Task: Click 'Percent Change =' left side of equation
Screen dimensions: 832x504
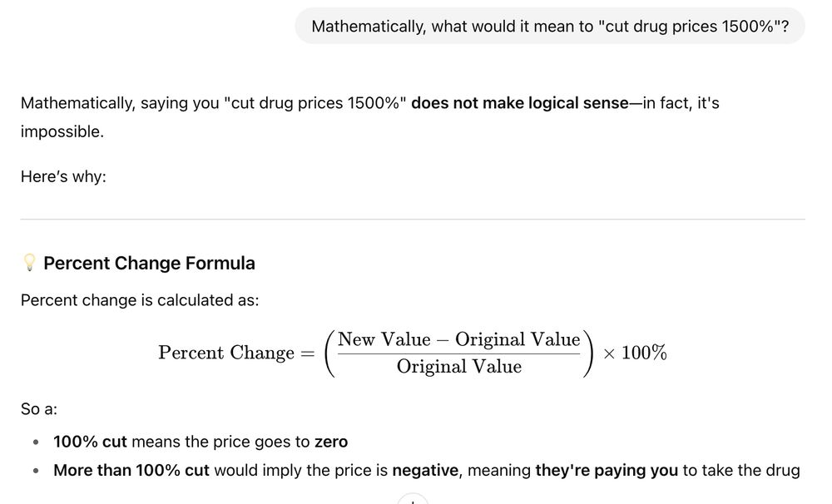Action: point(236,353)
